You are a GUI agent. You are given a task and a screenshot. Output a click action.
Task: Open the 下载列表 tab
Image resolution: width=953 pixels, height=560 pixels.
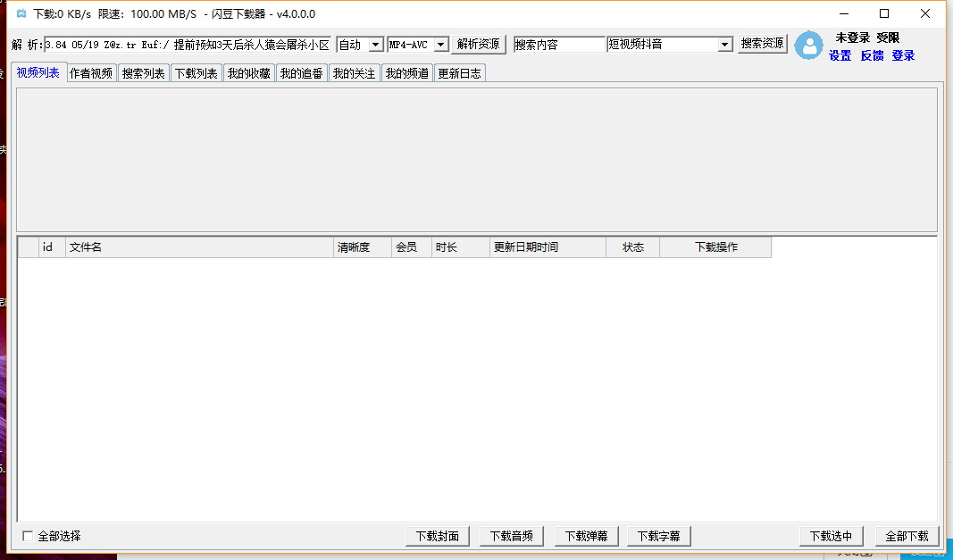pyautogui.click(x=196, y=73)
